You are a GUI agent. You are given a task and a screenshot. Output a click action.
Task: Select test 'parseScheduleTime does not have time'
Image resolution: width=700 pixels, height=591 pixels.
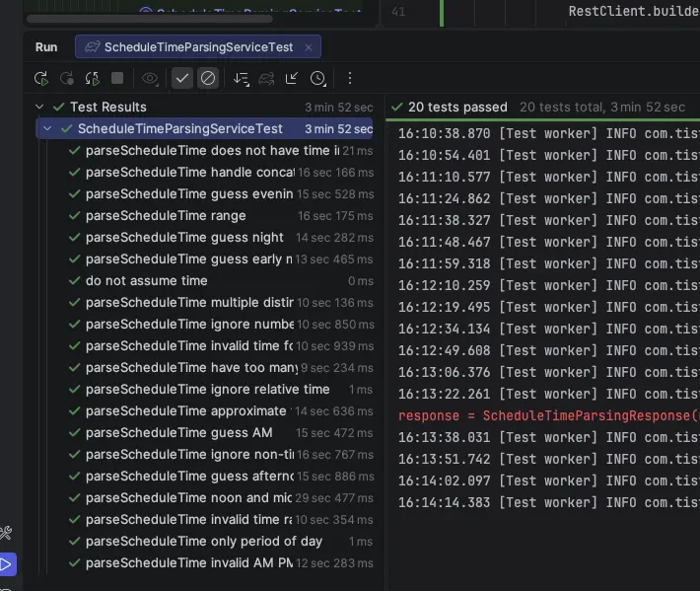tap(222, 151)
